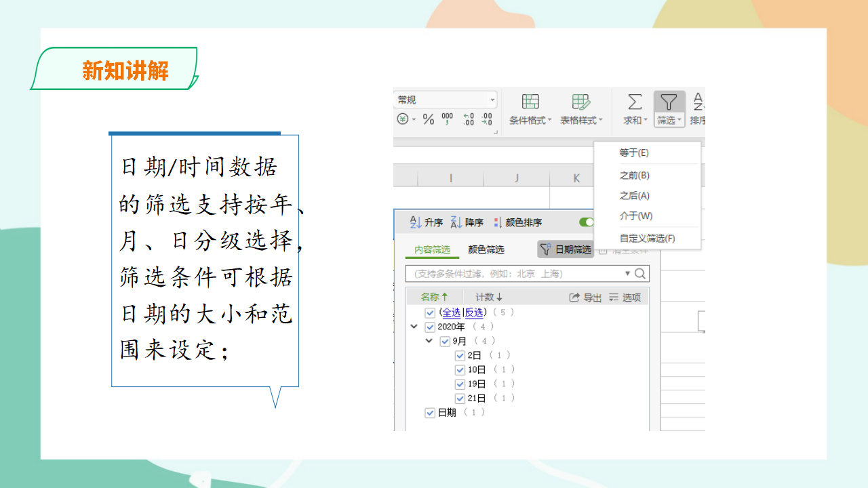Sort the list by 名称 header
Screen dimensions: 868x488
point(434,297)
